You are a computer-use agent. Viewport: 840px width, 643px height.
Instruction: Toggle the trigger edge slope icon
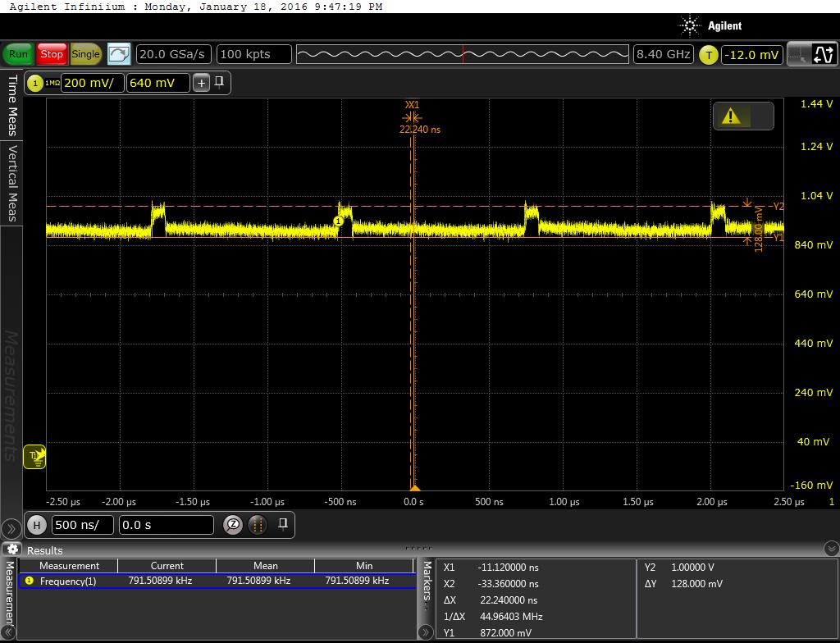tap(823, 55)
